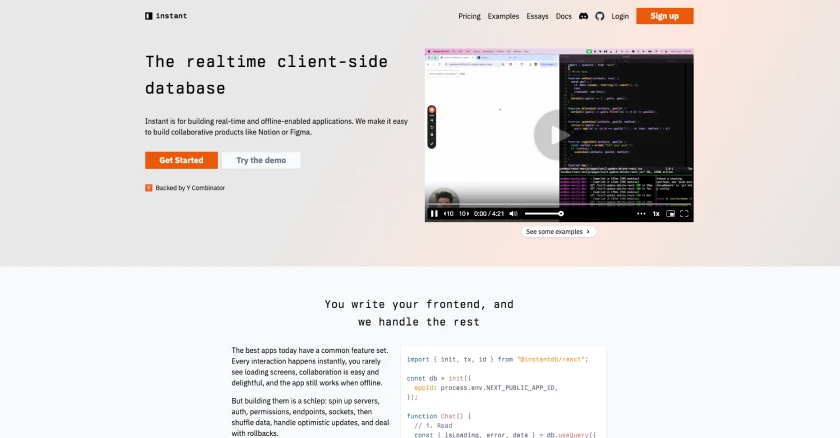Open the Pricing page

(x=469, y=16)
